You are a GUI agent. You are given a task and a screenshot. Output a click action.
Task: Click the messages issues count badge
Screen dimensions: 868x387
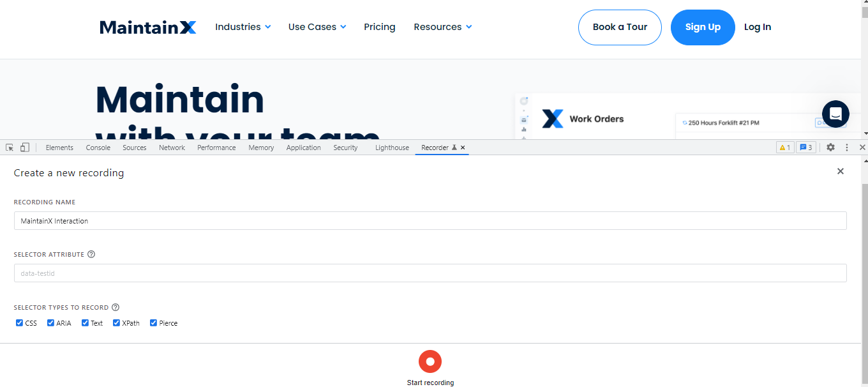(x=805, y=148)
